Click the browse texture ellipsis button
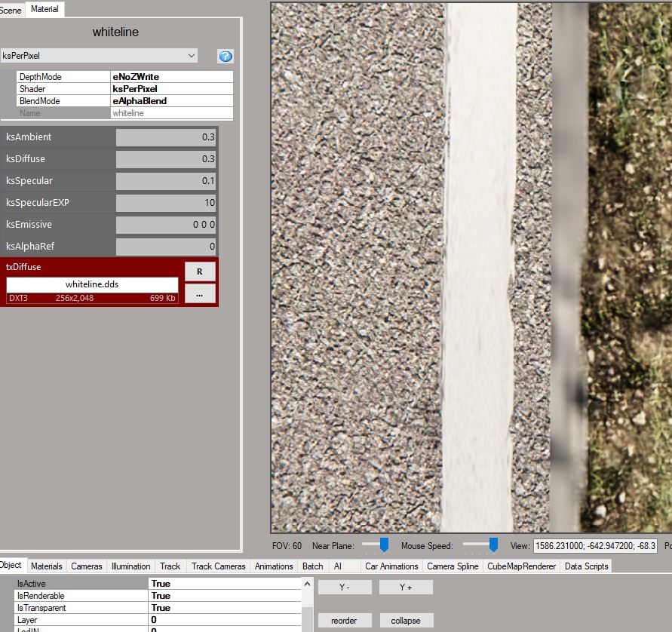The image size is (672, 632). point(200,295)
